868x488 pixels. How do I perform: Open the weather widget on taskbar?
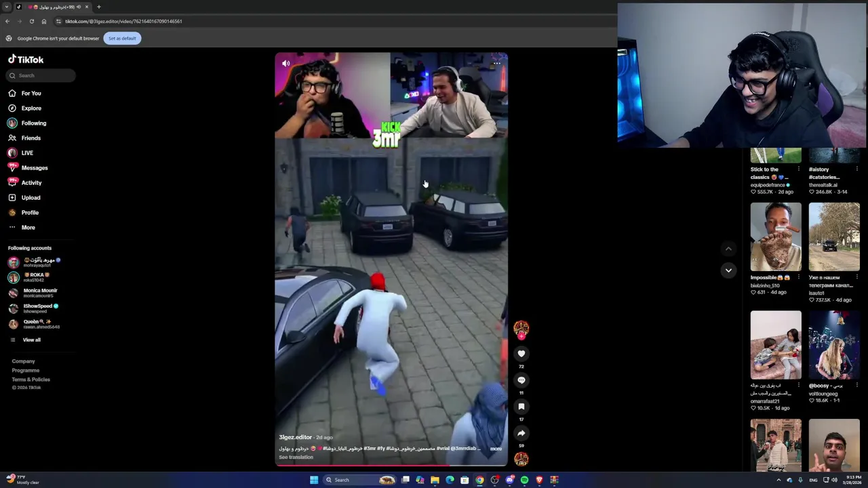tap(22, 480)
